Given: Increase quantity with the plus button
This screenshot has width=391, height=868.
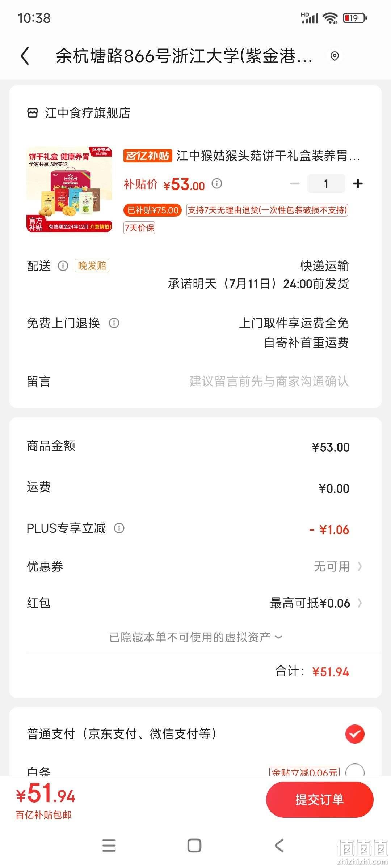Looking at the screenshot, I should tap(358, 184).
